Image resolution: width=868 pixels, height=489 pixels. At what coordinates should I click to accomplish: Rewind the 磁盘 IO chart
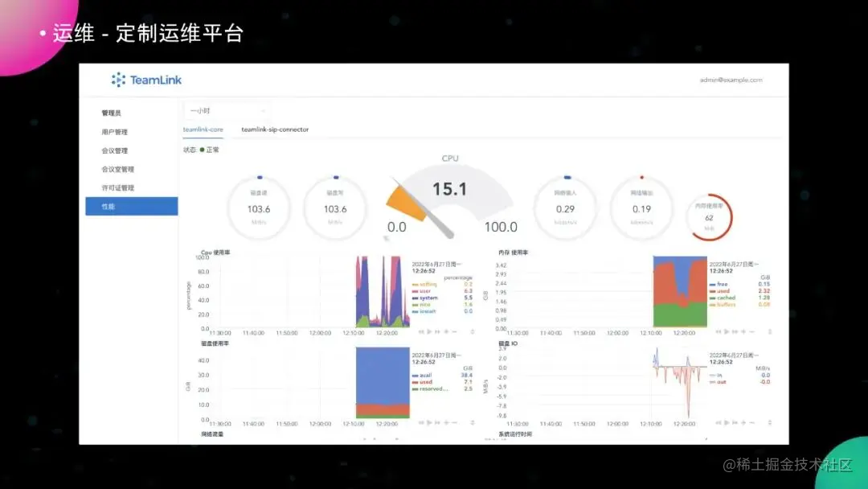pos(718,422)
